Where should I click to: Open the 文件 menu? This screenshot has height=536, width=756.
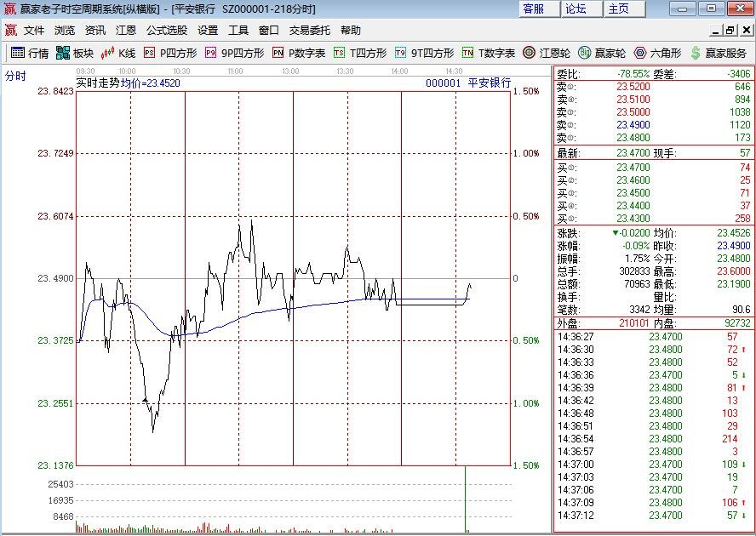tap(34, 31)
